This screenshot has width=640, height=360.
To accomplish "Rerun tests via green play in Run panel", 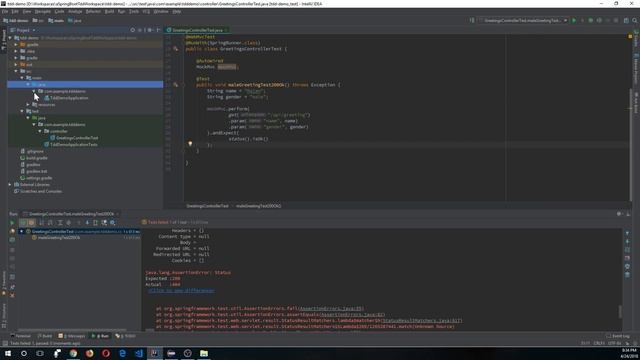I will coord(12,223).
